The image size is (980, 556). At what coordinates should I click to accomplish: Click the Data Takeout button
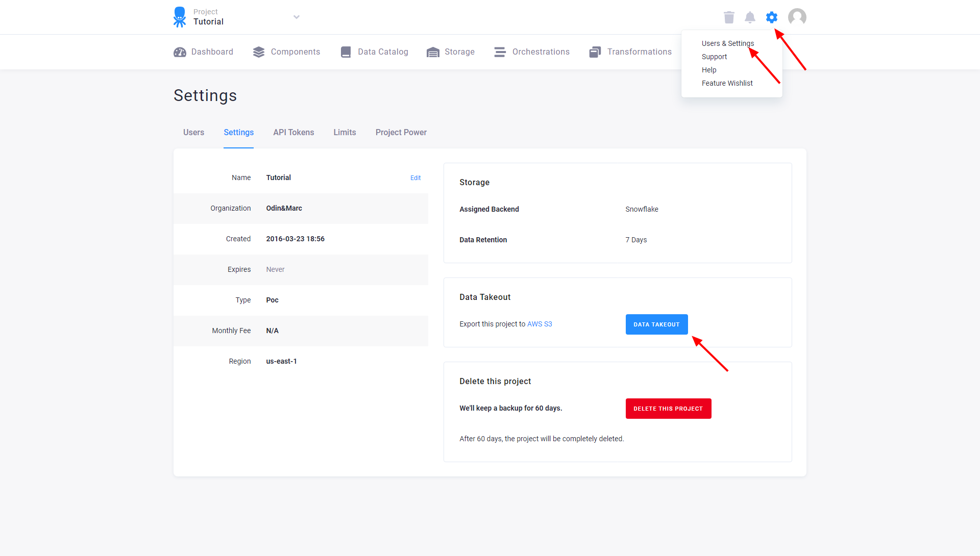point(656,324)
